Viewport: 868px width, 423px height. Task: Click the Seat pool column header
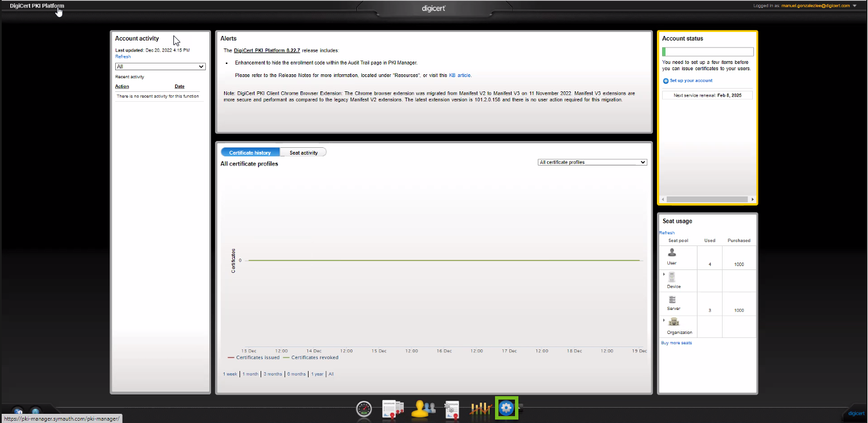coord(678,241)
